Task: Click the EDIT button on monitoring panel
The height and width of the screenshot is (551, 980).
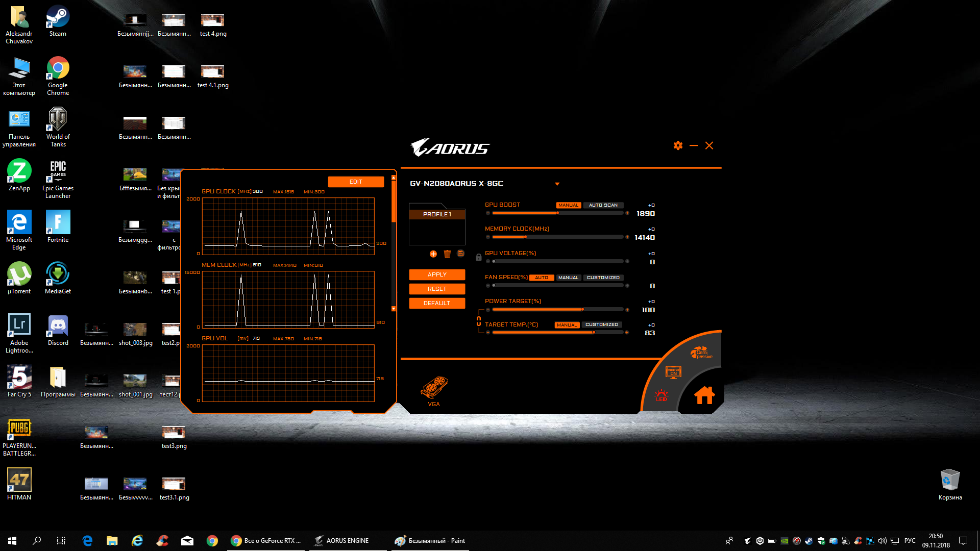Action: point(356,182)
